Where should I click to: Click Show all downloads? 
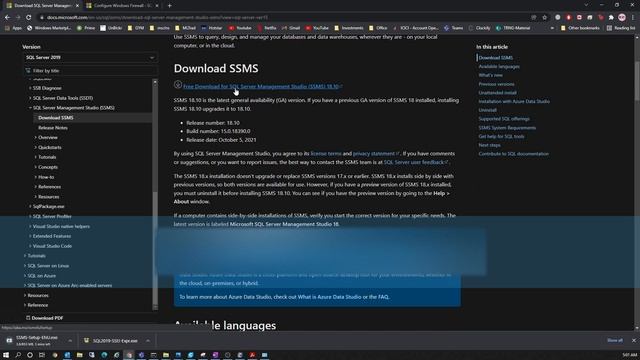(614, 340)
